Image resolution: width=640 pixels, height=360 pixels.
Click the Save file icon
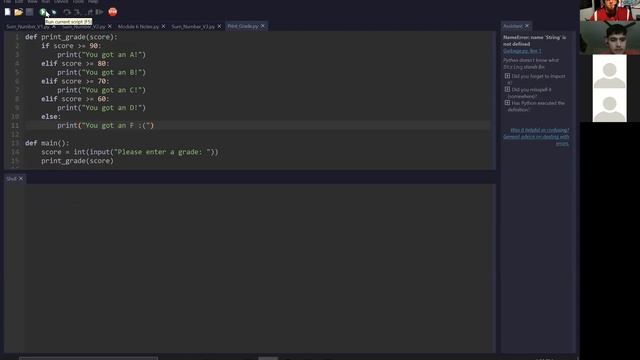click(29, 12)
